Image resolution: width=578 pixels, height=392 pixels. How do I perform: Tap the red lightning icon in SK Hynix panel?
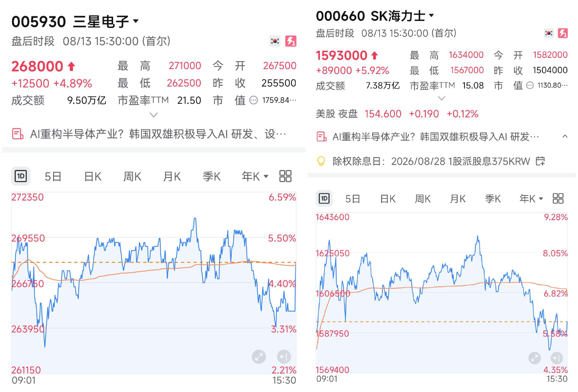point(563,33)
